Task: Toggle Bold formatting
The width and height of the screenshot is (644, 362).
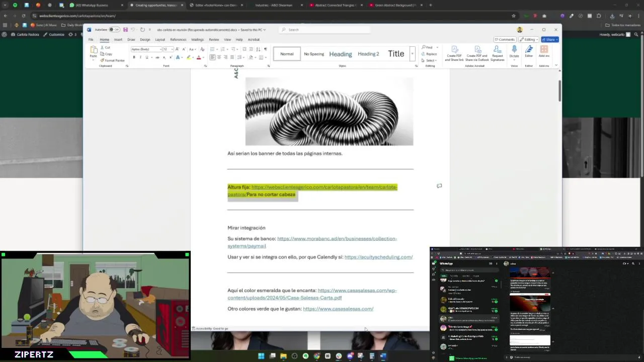Action: click(x=134, y=57)
